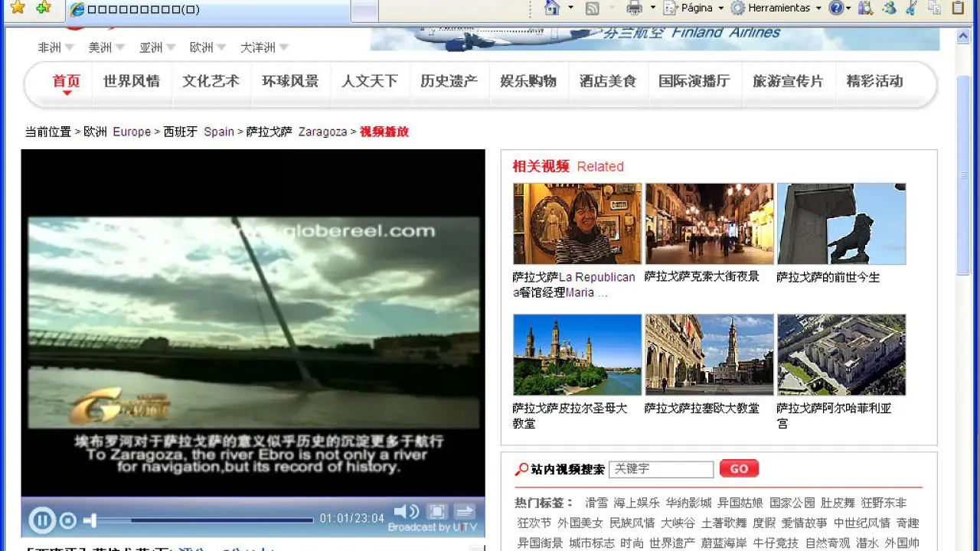Image resolution: width=980 pixels, height=551 pixels.
Task: Click the Favorites star icon
Action: click(x=17, y=8)
